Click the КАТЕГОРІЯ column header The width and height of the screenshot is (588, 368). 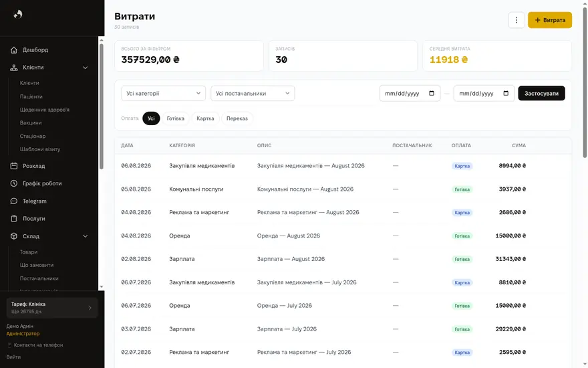(x=182, y=145)
